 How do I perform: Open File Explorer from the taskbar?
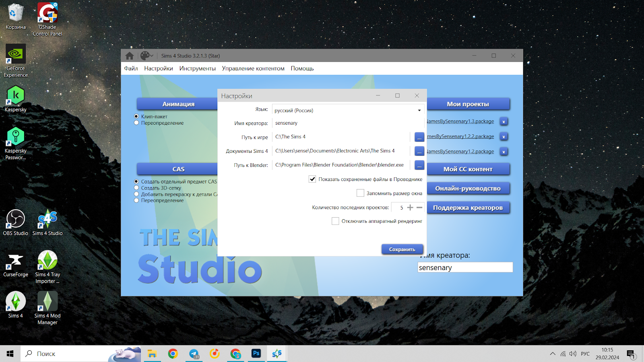pyautogui.click(x=152, y=354)
